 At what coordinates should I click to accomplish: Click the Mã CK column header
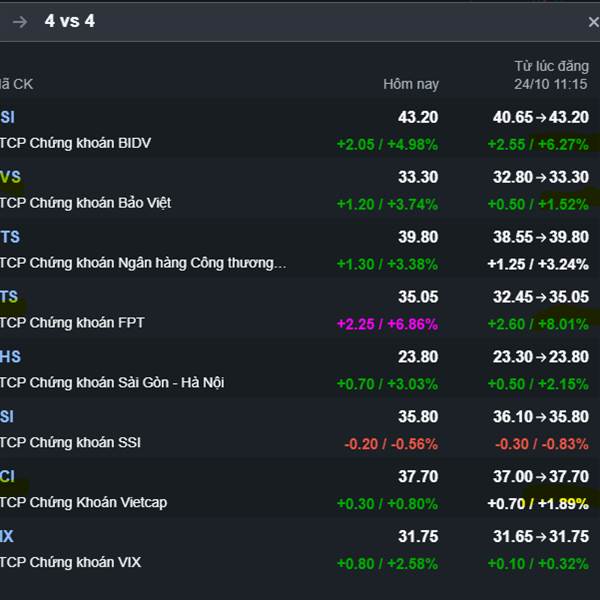[x=16, y=84]
